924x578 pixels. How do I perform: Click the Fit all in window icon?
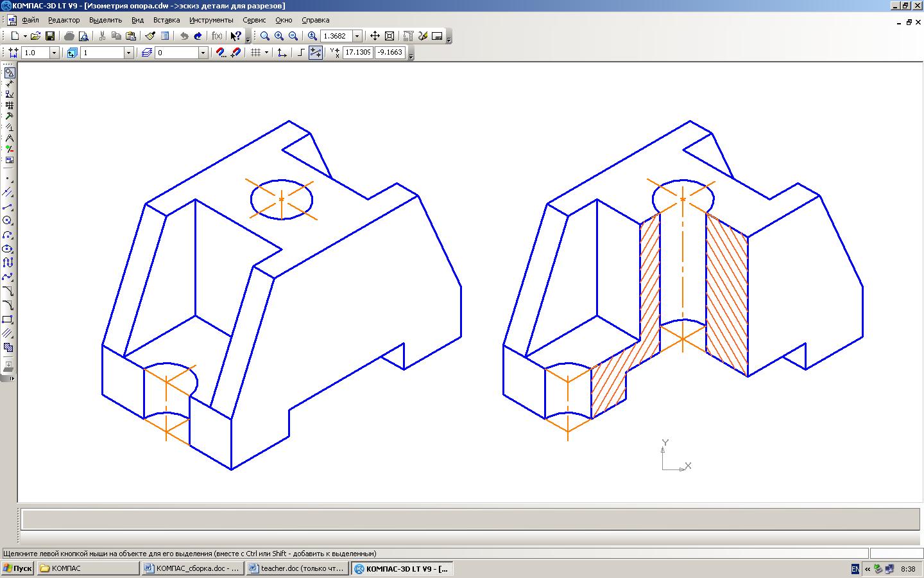pyautogui.click(x=389, y=37)
